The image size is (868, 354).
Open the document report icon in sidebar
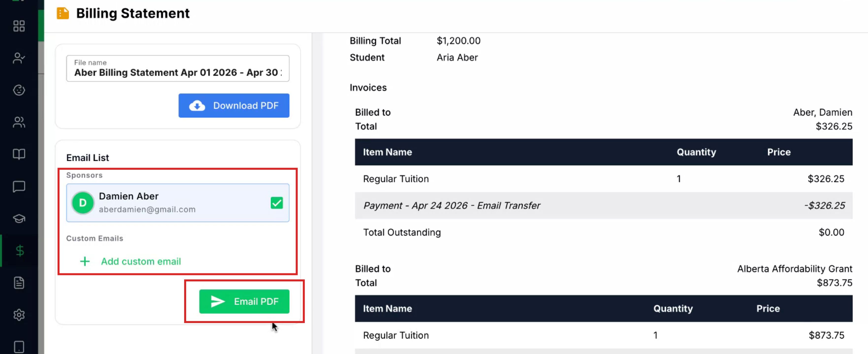(x=19, y=283)
